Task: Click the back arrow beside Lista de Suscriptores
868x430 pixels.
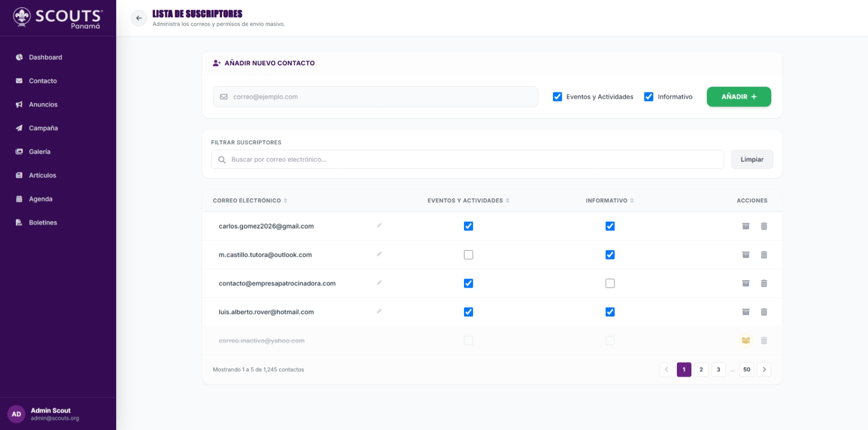Action: (x=139, y=18)
